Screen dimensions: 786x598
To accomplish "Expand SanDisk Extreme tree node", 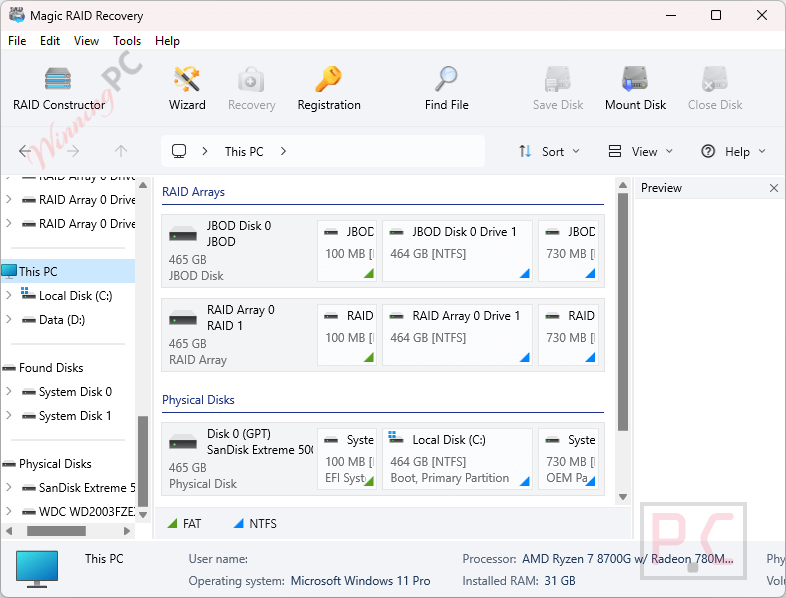I will coord(9,487).
